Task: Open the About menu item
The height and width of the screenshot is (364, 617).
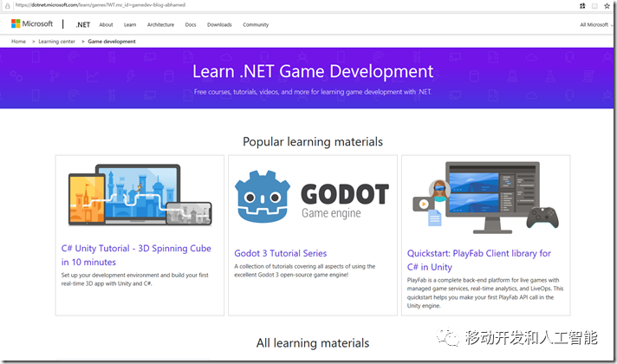Action: click(106, 24)
